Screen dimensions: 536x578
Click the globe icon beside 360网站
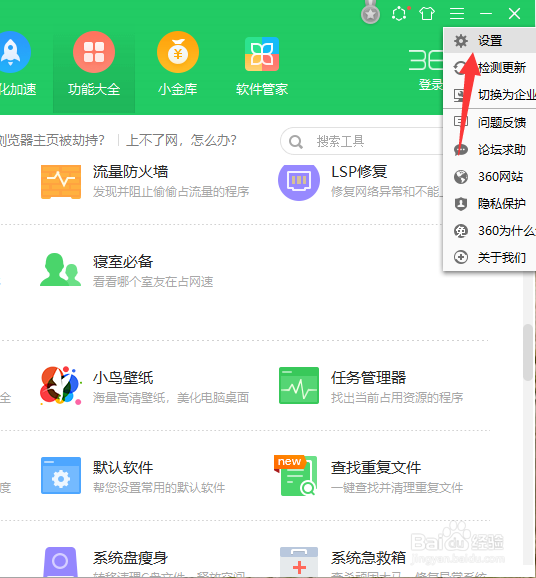[x=461, y=177]
